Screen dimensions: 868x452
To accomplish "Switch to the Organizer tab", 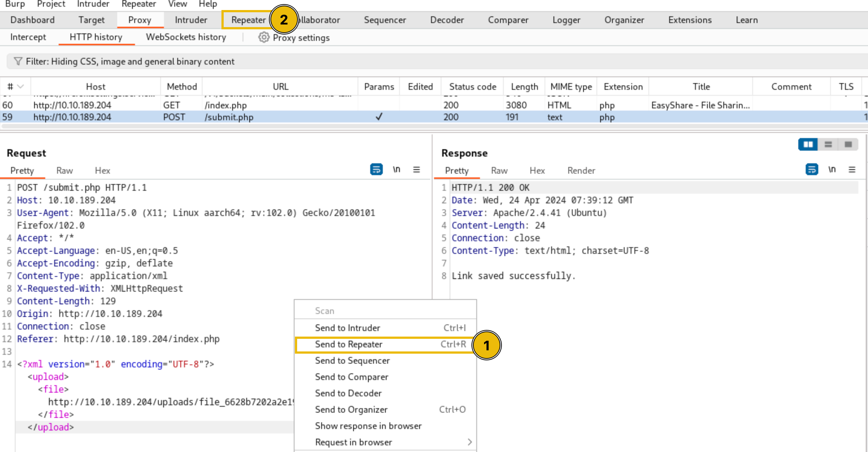I will [x=624, y=20].
